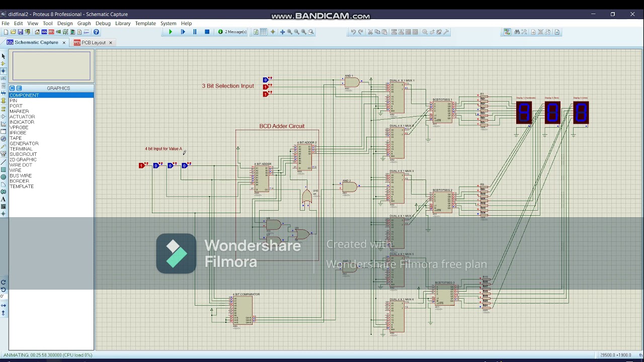Select PIN in the graphics list
This screenshot has width=644, height=362.
coord(51,101)
